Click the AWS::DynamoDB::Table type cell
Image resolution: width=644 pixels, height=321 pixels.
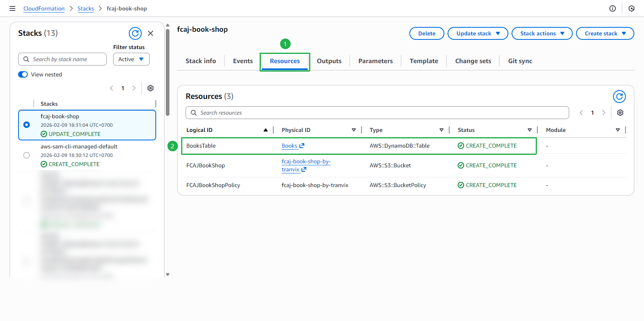pyautogui.click(x=400, y=146)
